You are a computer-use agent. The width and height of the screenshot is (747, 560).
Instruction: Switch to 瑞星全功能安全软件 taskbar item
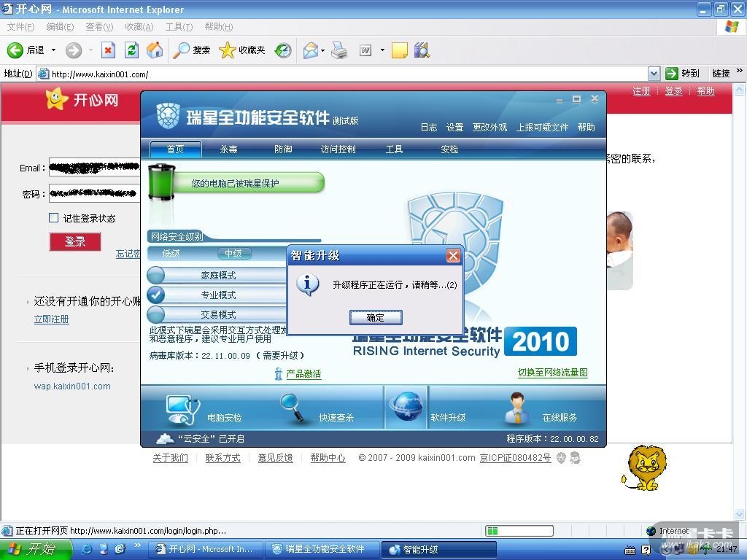[322, 549]
